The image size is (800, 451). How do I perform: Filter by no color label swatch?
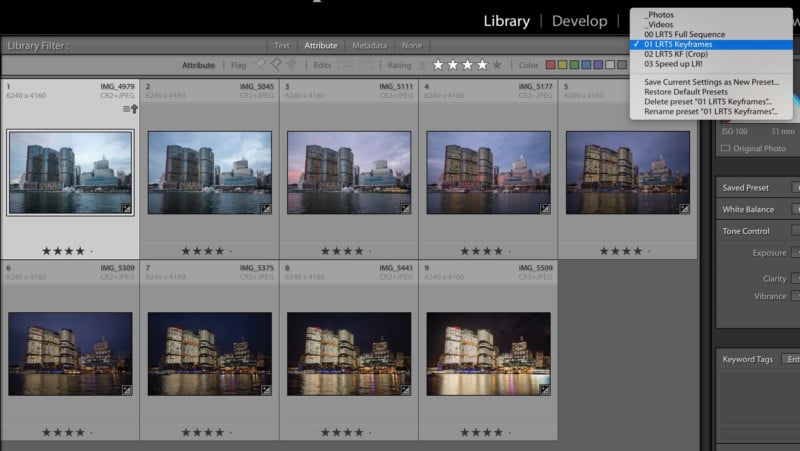click(622, 65)
